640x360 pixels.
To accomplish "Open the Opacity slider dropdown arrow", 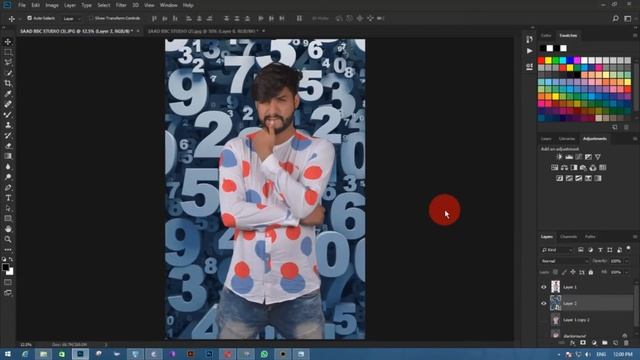I will coord(627,261).
